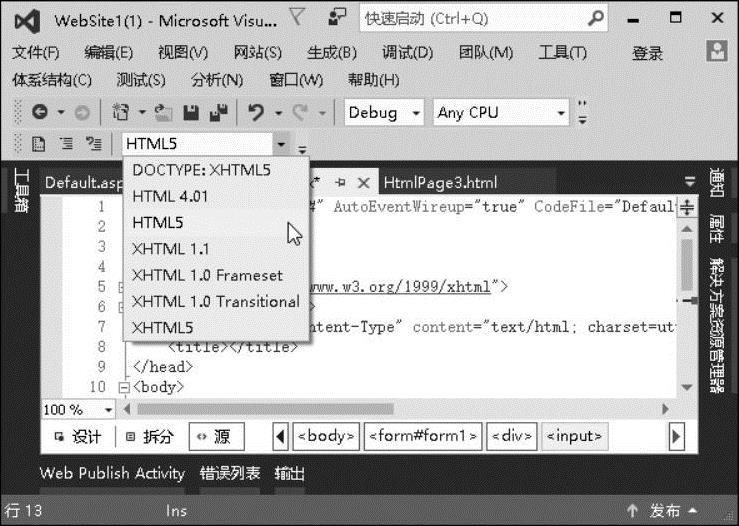
Task: Click 登录 sign-in link
Action: pyautogui.click(x=647, y=53)
